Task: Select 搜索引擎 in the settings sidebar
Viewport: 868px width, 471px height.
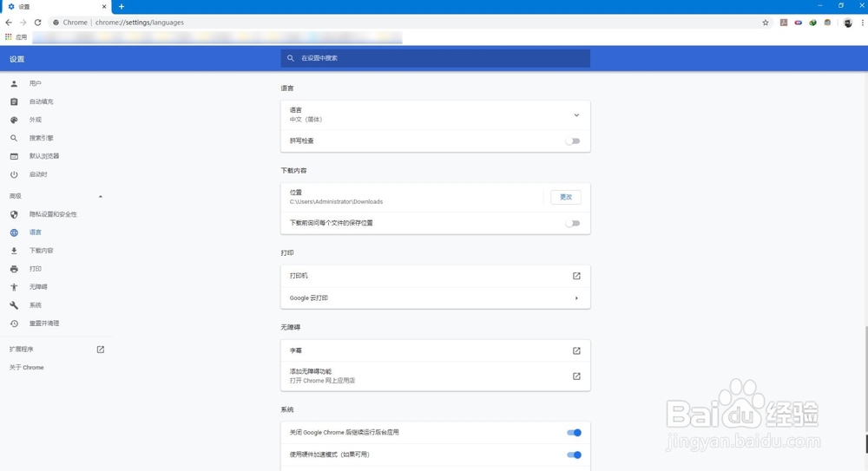Action: point(42,139)
